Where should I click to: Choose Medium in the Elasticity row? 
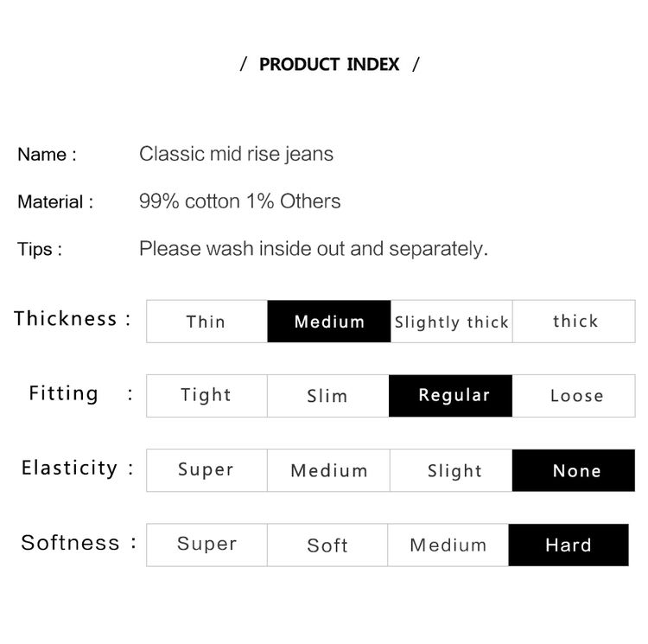point(328,470)
